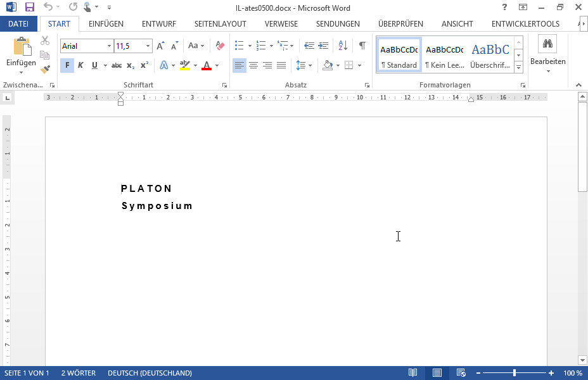Open the bullet list dropdown arrow
This screenshot has height=380, width=588.
coord(250,46)
